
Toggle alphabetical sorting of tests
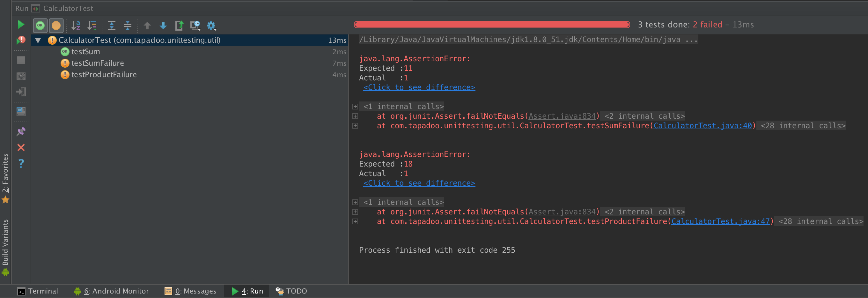[76, 25]
